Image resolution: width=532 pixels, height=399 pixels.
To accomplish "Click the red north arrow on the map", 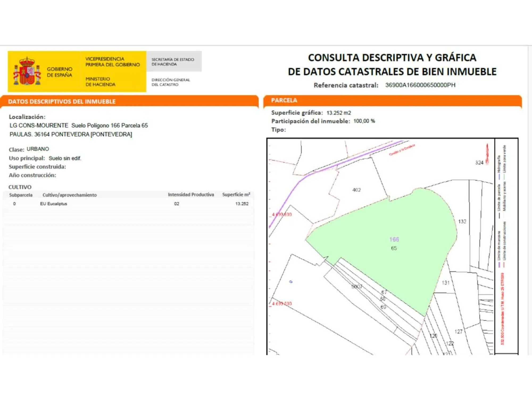I will tap(487, 154).
